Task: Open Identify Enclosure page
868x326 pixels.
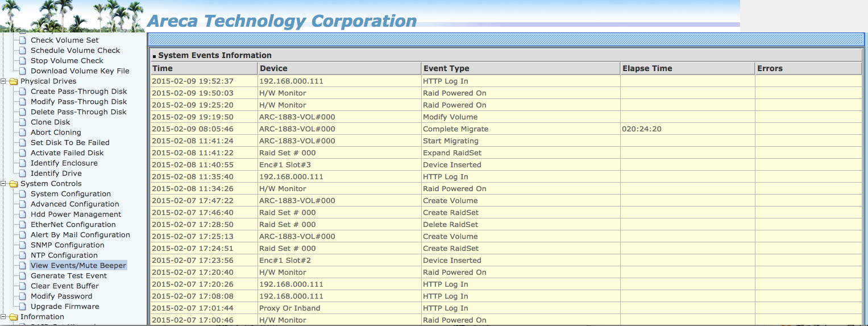Action: [64, 163]
